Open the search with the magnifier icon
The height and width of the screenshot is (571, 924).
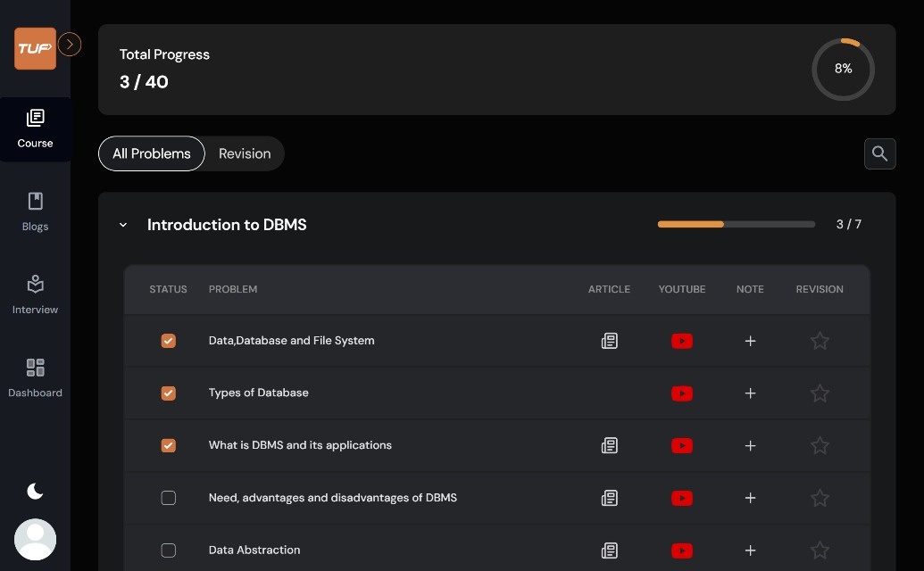(x=879, y=153)
